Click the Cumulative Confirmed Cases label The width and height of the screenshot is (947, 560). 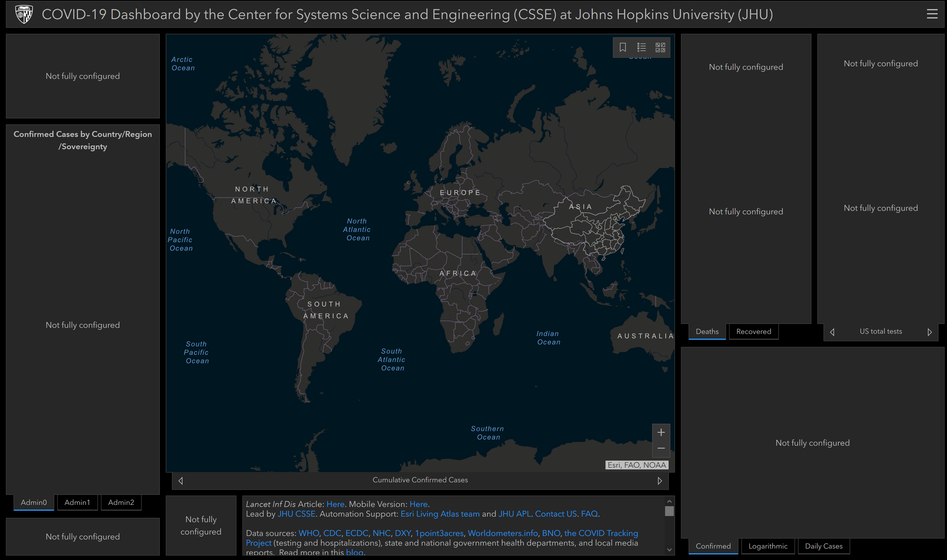[x=420, y=480]
